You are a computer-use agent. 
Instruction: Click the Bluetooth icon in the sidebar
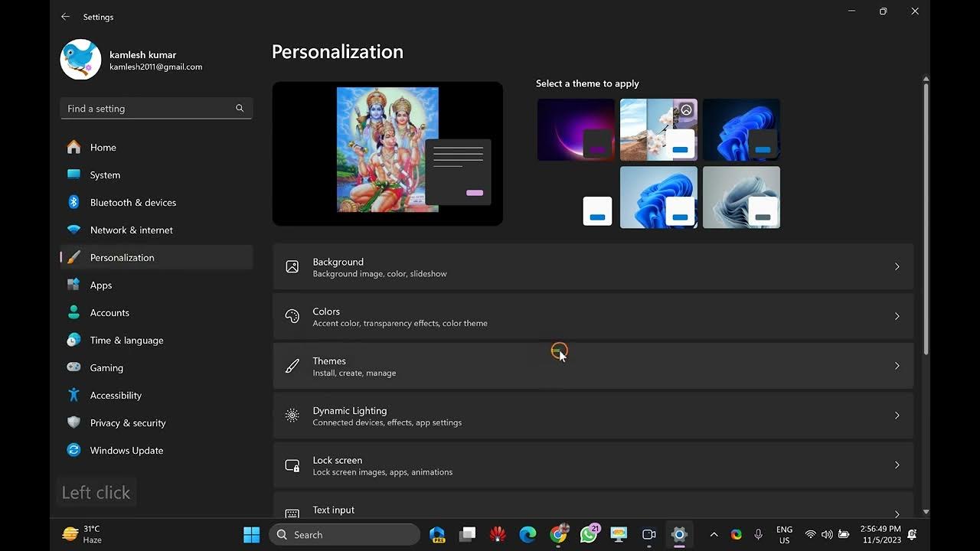click(x=73, y=202)
